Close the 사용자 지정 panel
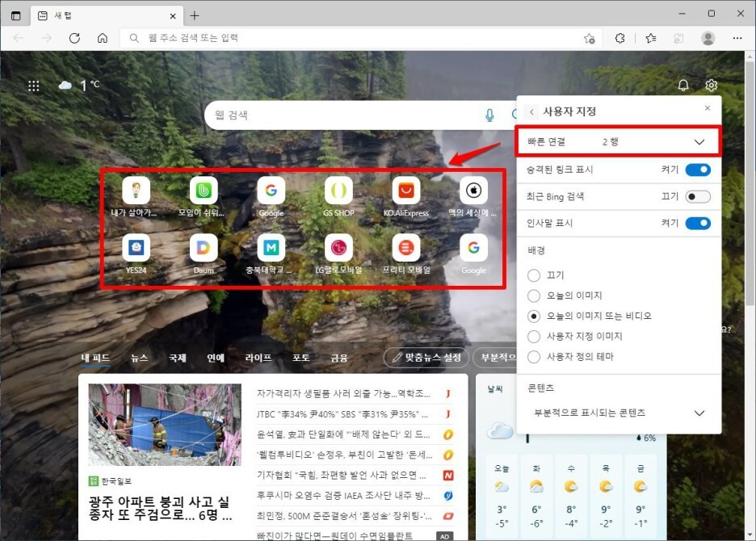756x541 pixels. tap(708, 108)
